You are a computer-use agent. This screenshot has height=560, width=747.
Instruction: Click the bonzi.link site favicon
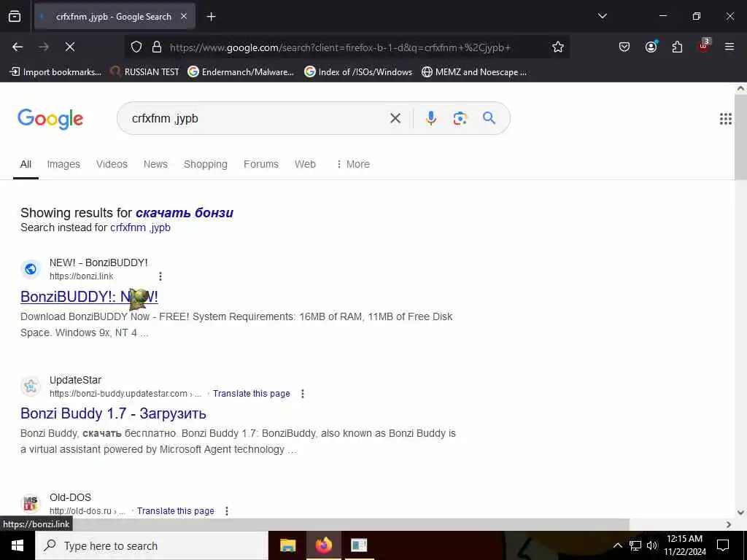click(31, 269)
